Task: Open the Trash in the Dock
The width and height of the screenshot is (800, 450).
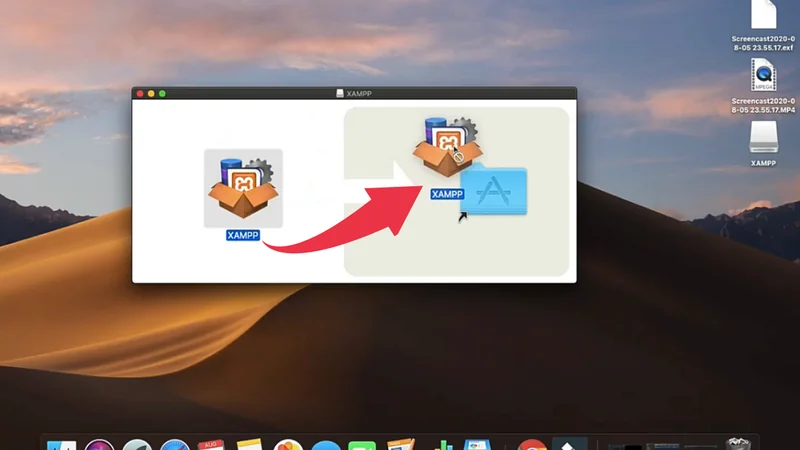Action: 739,445
